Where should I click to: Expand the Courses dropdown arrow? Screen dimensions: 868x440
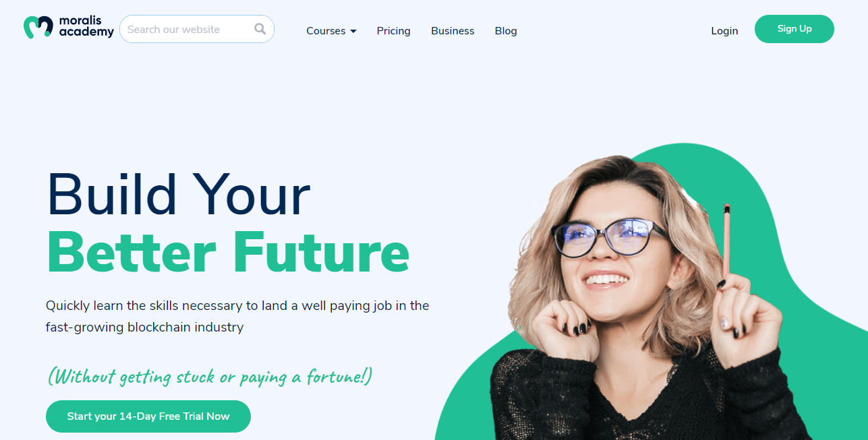click(353, 31)
